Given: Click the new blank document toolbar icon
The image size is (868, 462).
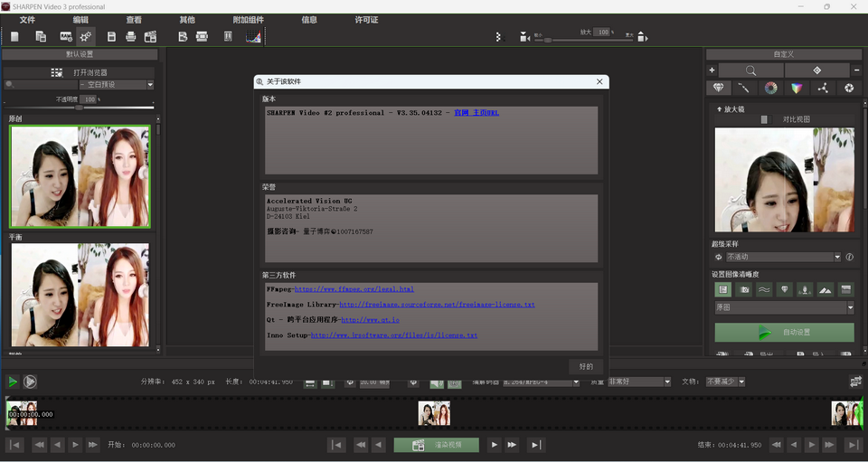Looking at the screenshot, I should click(15, 36).
